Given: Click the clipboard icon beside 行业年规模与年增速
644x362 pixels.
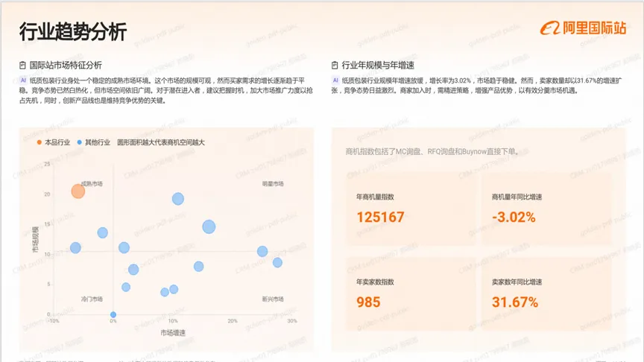Looking at the screenshot, I should (x=335, y=66).
